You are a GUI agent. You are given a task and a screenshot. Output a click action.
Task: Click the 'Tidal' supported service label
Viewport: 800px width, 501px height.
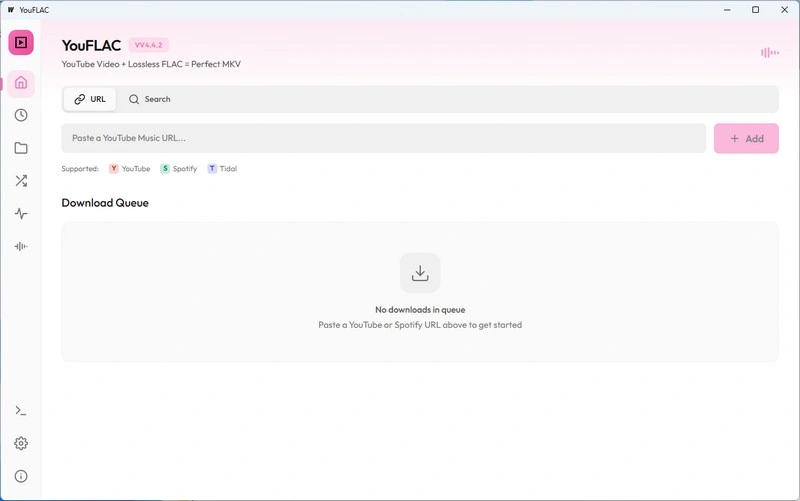pyautogui.click(x=228, y=169)
